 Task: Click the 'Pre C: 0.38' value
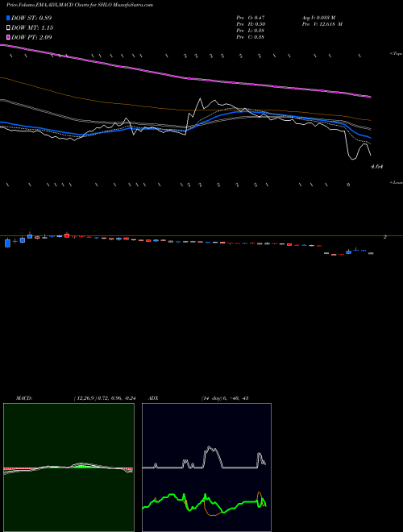(x=251, y=37)
